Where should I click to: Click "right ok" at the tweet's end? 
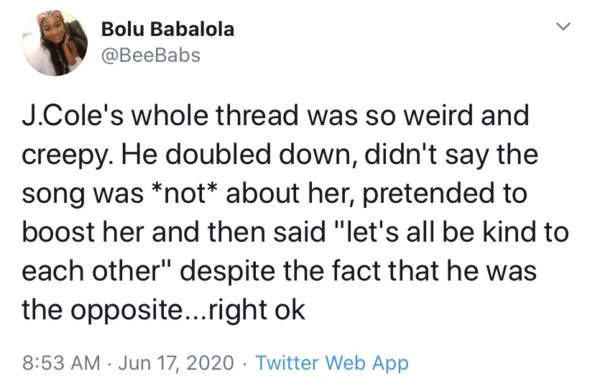click(257, 310)
